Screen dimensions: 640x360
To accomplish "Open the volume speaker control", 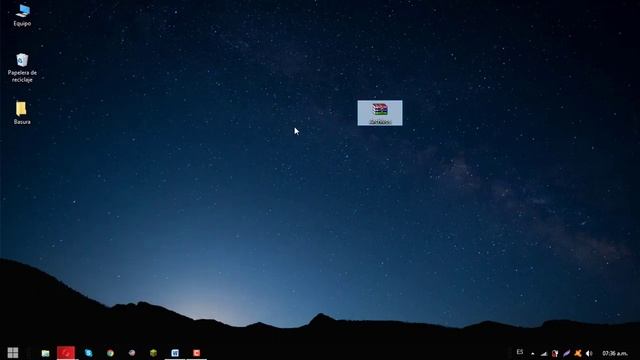I will pyautogui.click(x=589, y=353).
